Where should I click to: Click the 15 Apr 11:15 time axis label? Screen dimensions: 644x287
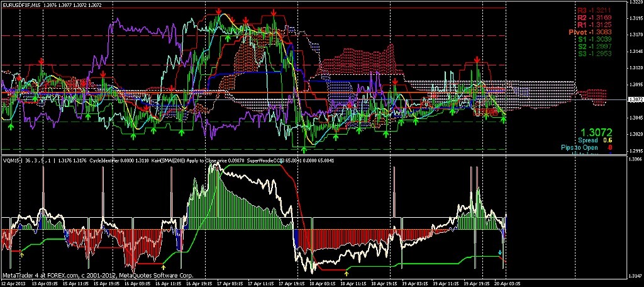click(x=77, y=284)
